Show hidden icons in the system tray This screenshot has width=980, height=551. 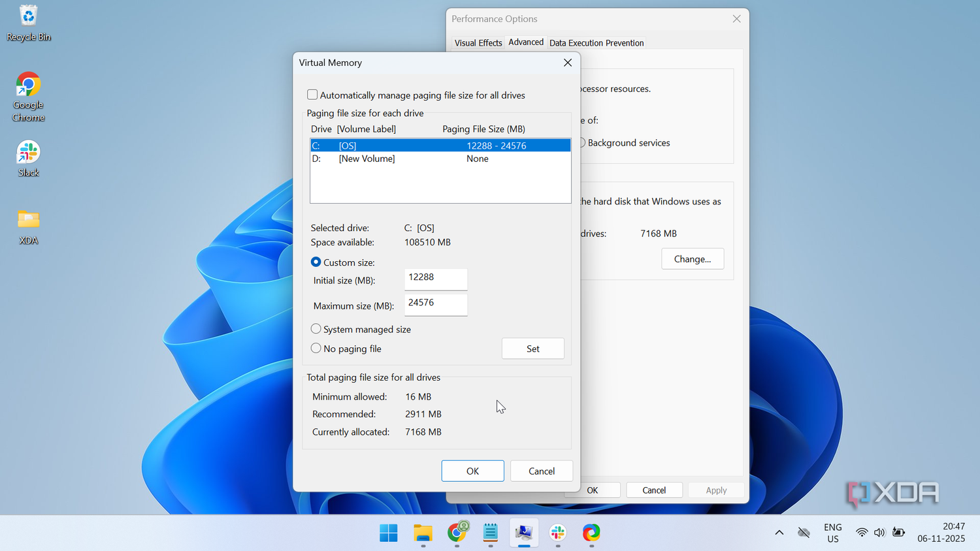point(779,533)
